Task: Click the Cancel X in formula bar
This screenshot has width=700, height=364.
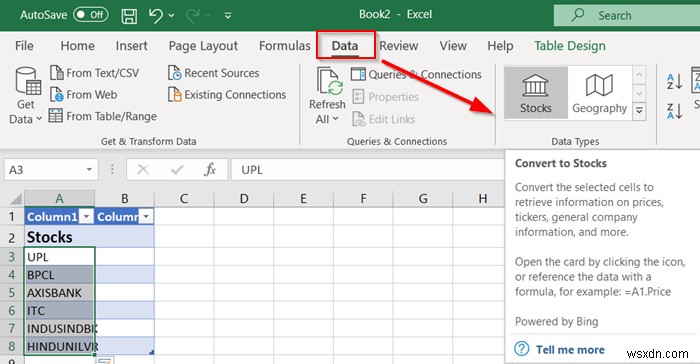Action: (143, 170)
